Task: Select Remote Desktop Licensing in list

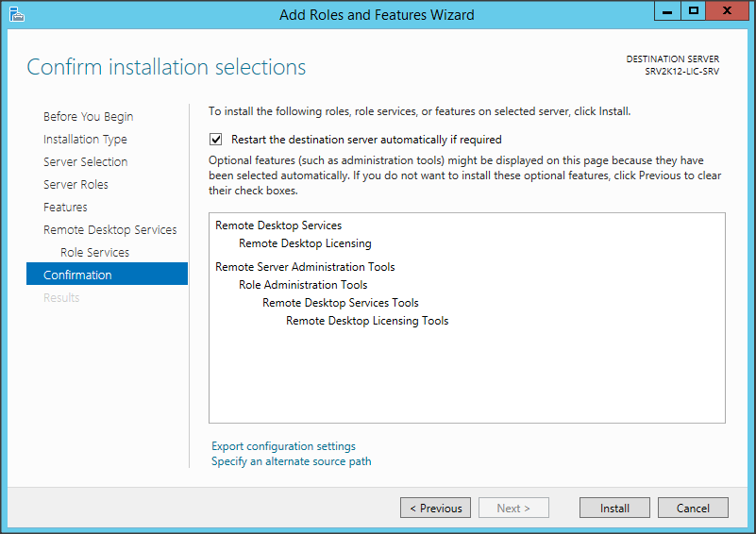Action: pyautogui.click(x=305, y=243)
